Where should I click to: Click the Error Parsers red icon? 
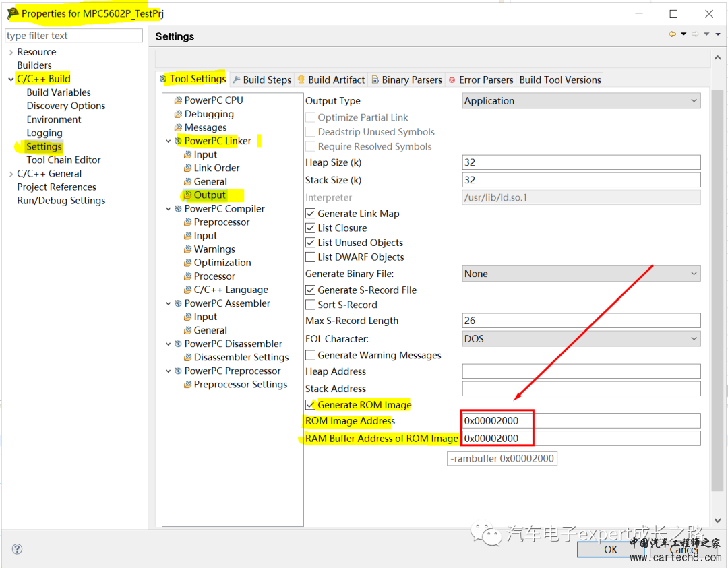tap(452, 80)
